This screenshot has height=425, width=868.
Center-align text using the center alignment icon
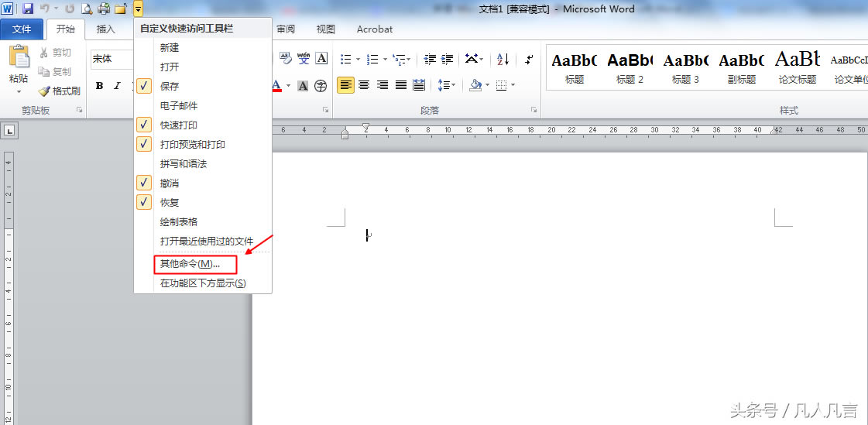coord(364,85)
